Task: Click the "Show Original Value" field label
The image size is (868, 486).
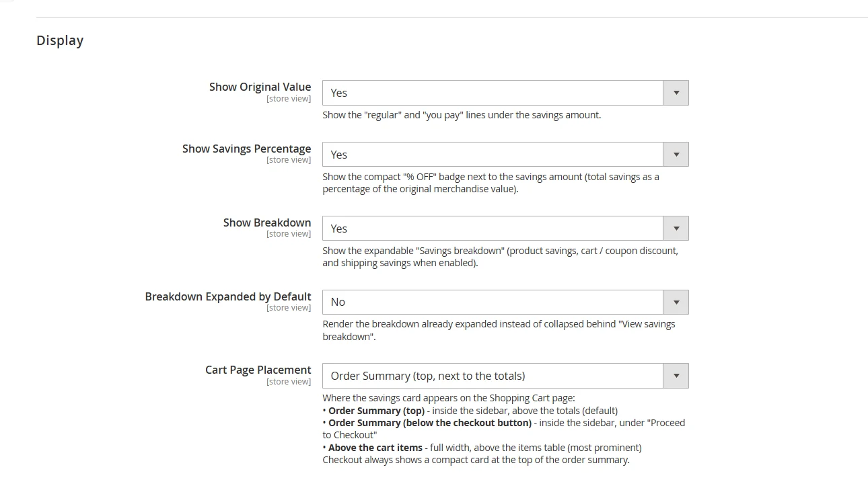Action: (260, 87)
